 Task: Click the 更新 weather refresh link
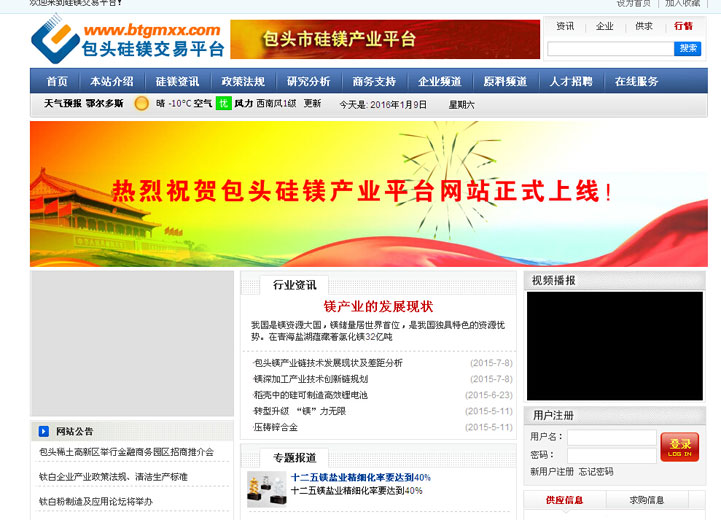pyautogui.click(x=313, y=104)
